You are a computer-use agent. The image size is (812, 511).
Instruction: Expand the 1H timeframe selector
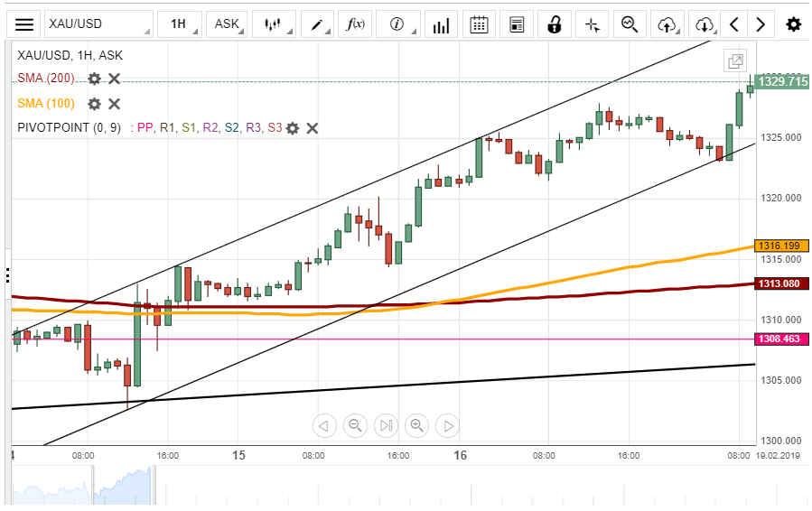tap(181, 24)
